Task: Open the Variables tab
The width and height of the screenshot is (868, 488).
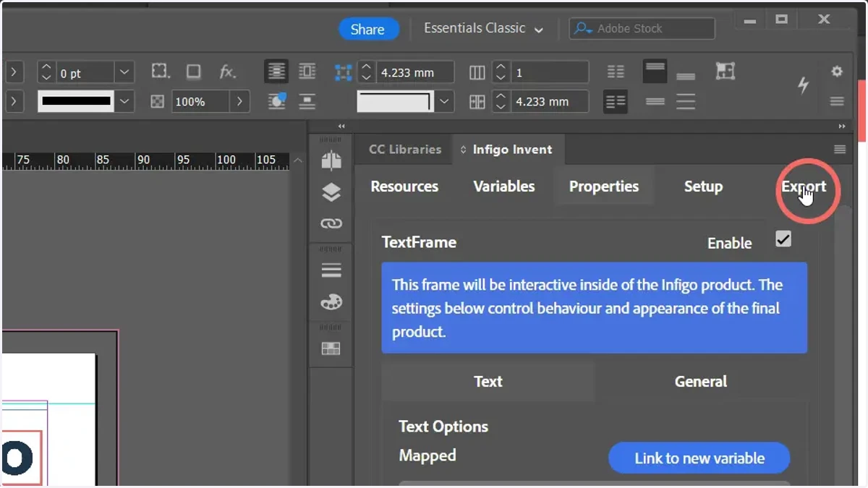Action: pyautogui.click(x=504, y=187)
